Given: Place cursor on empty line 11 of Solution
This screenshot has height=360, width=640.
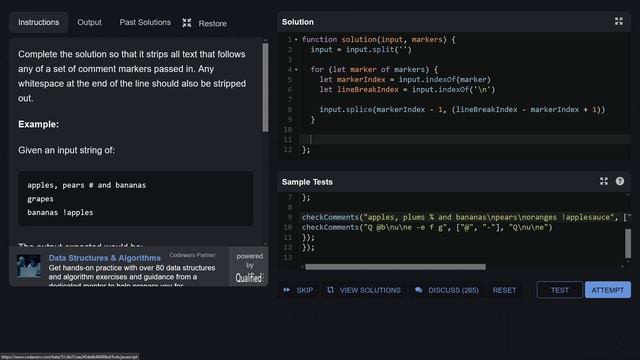Looking at the screenshot, I should pos(465,140).
